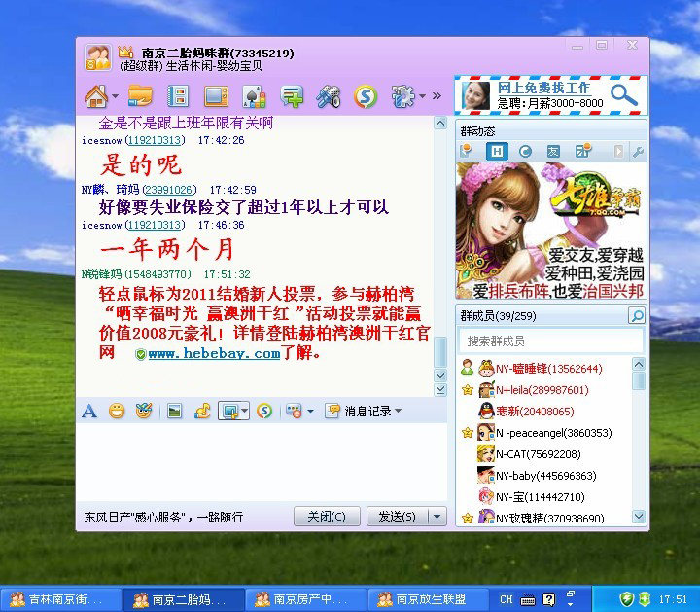Select the H tab in 群动态

pos(497,152)
